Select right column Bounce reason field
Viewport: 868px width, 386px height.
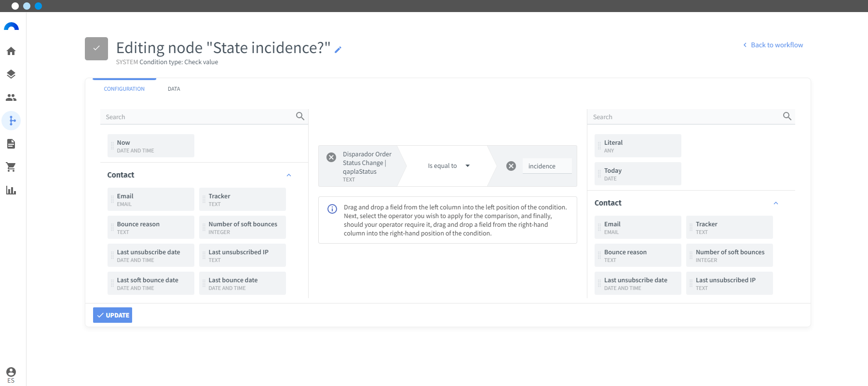click(x=638, y=255)
